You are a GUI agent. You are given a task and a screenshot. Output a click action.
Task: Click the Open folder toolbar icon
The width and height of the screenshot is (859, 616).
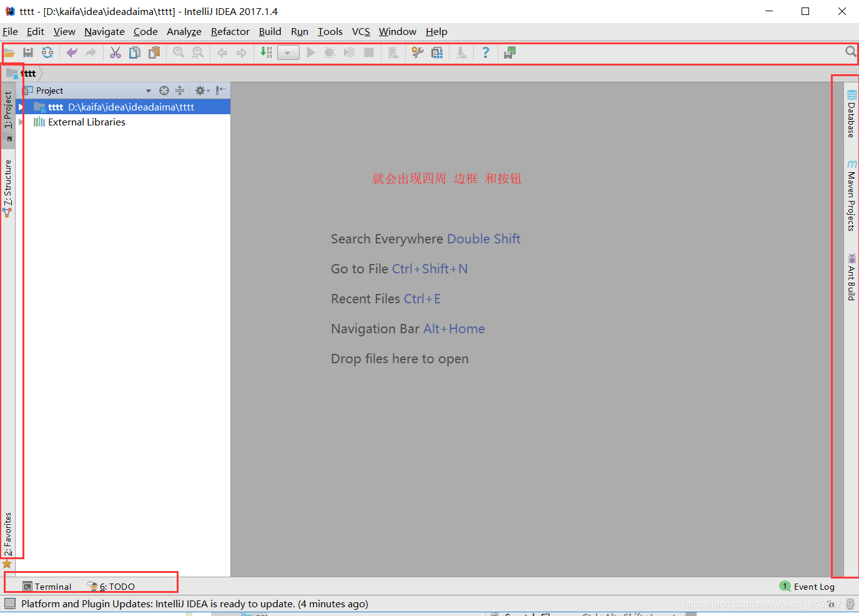(x=9, y=53)
